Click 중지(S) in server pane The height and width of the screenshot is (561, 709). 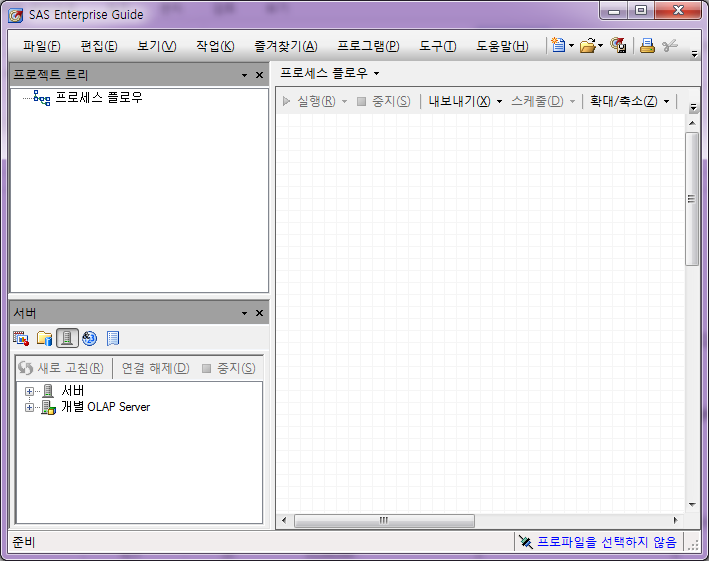click(x=229, y=368)
